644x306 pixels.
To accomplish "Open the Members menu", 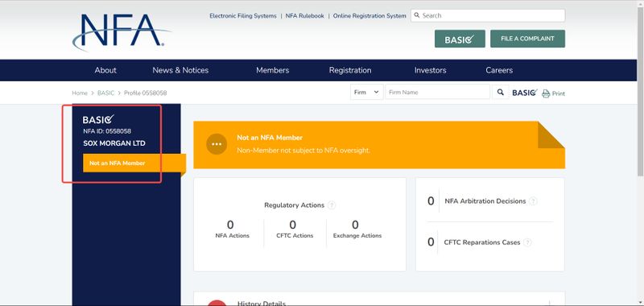I will pyautogui.click(x=272, y=70).
